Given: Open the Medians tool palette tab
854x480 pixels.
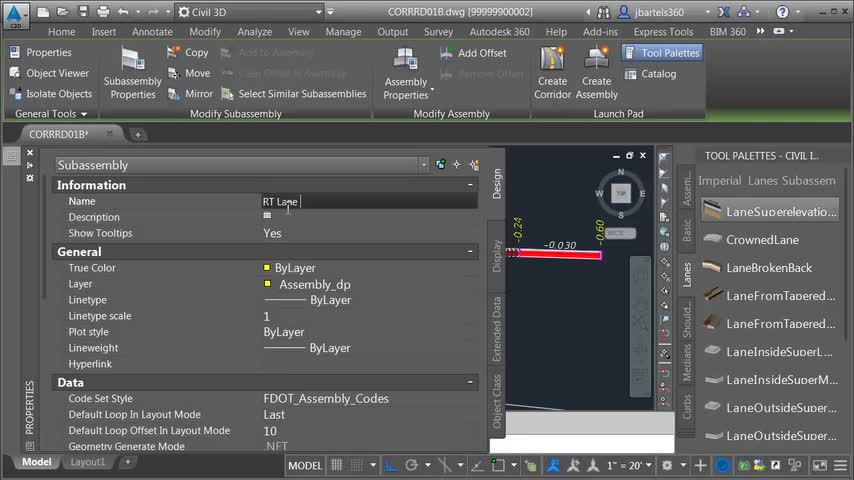Looking at the screenshot, I should coord(687,362).
